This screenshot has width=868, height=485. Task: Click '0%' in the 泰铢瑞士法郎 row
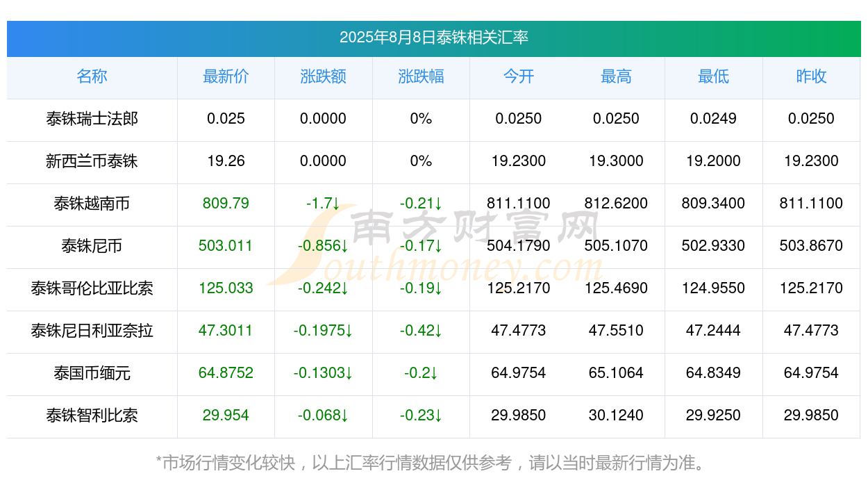[x=421, y=119]
